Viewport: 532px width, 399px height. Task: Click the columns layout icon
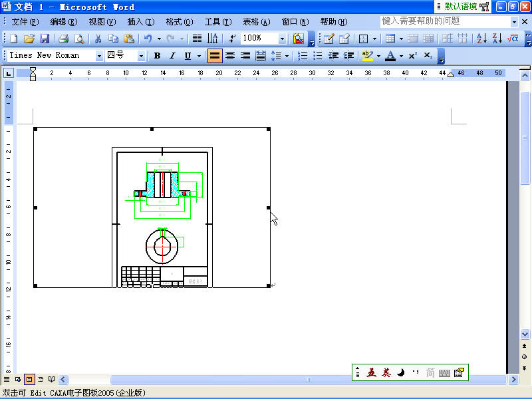pos(197,39)
